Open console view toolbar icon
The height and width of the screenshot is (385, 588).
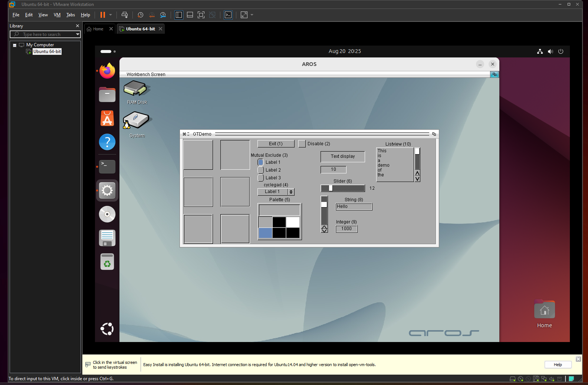228,15
